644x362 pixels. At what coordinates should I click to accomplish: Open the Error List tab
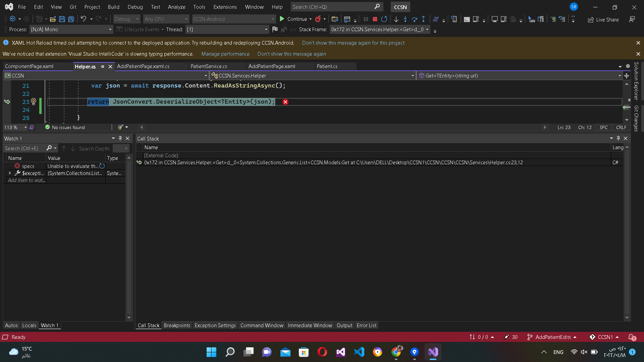tap(367, 325)
